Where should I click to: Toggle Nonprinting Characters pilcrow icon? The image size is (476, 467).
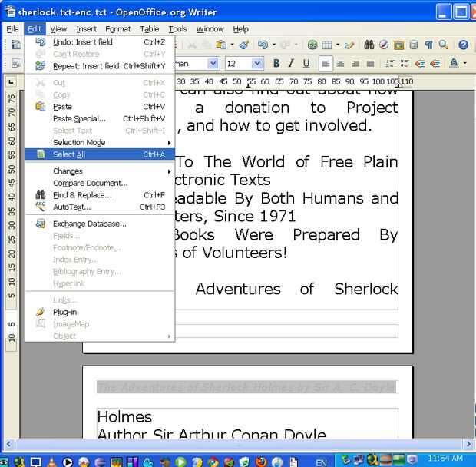(x=428, y=45)
